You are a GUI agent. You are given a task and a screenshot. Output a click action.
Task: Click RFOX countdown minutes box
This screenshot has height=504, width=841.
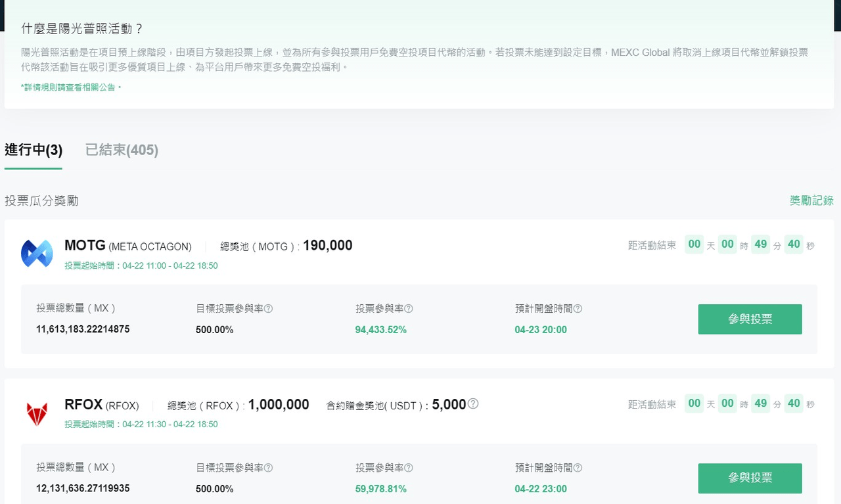761,403
